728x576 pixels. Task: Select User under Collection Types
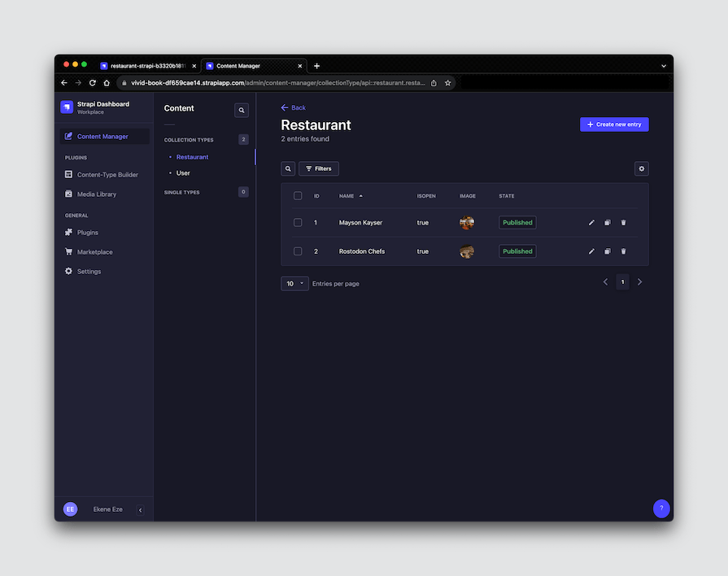183,172
